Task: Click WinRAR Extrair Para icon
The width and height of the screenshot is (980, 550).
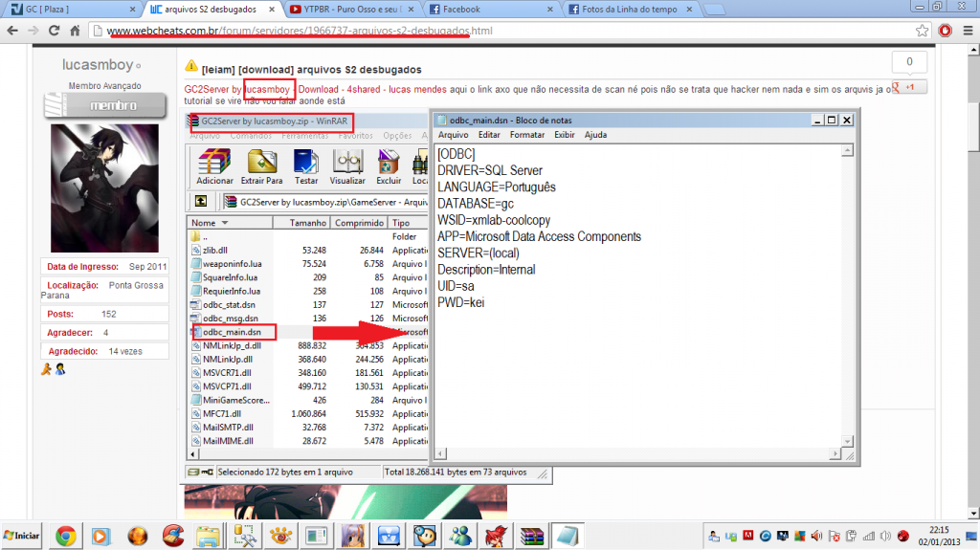Action: (262, 166)
